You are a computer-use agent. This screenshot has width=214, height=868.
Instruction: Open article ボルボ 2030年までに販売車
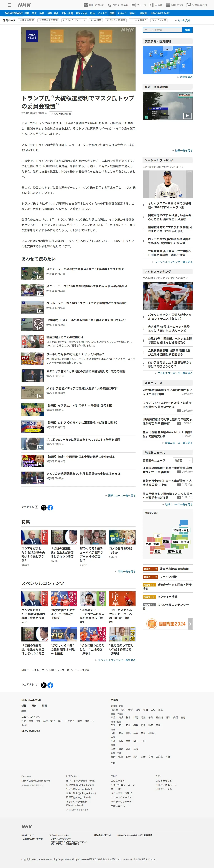(83, 439)
